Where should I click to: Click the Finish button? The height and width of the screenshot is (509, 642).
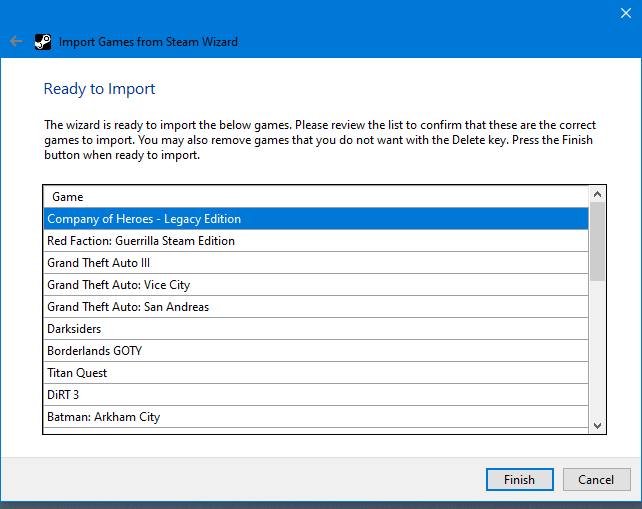point(520,479)
